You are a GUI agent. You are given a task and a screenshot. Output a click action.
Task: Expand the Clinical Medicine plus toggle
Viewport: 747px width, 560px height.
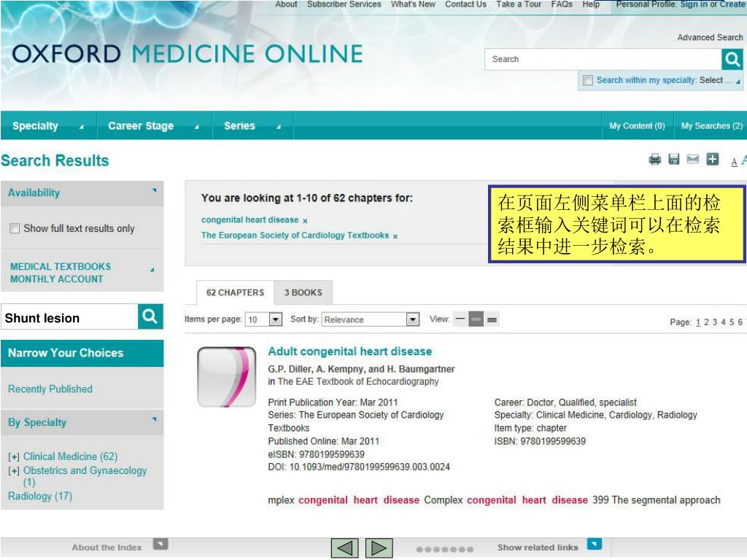(x=14, y=457)
